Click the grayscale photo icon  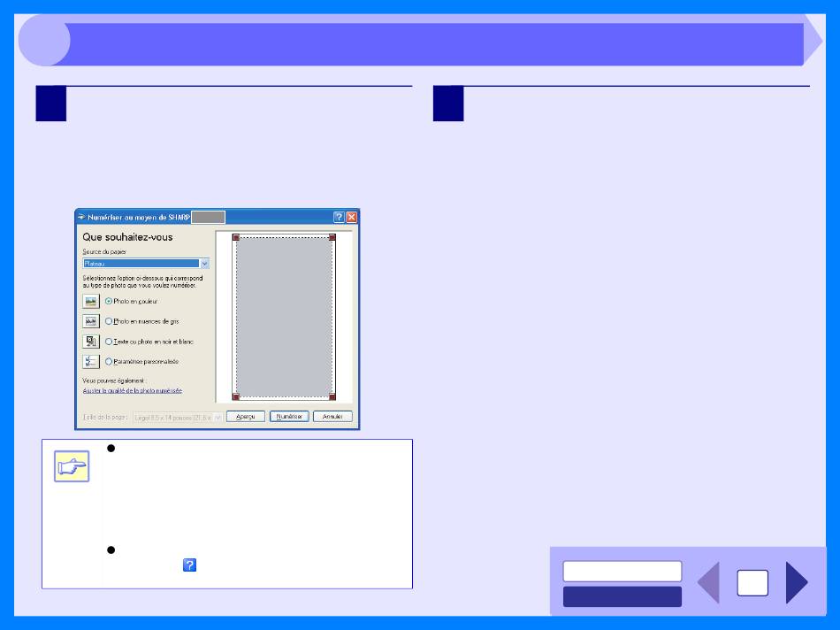(91, 321)
